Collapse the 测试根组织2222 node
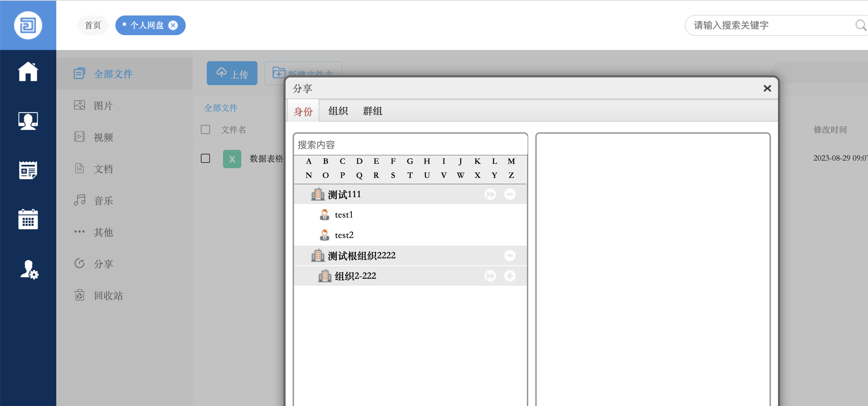The image size is (868, 406). click(510, 255)
